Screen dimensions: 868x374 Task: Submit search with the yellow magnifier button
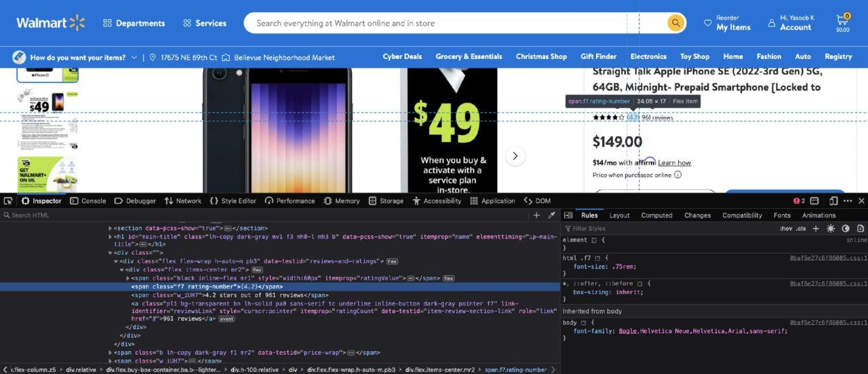[675, 23]
